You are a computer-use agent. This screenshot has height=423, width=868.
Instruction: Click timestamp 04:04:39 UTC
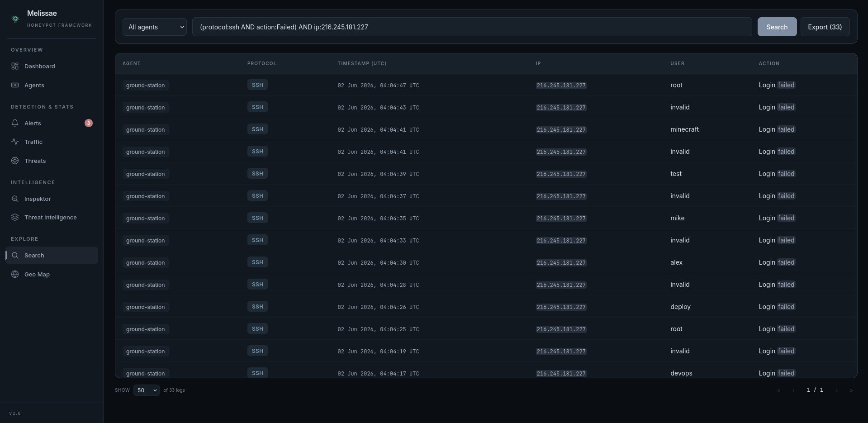point(378,174)
